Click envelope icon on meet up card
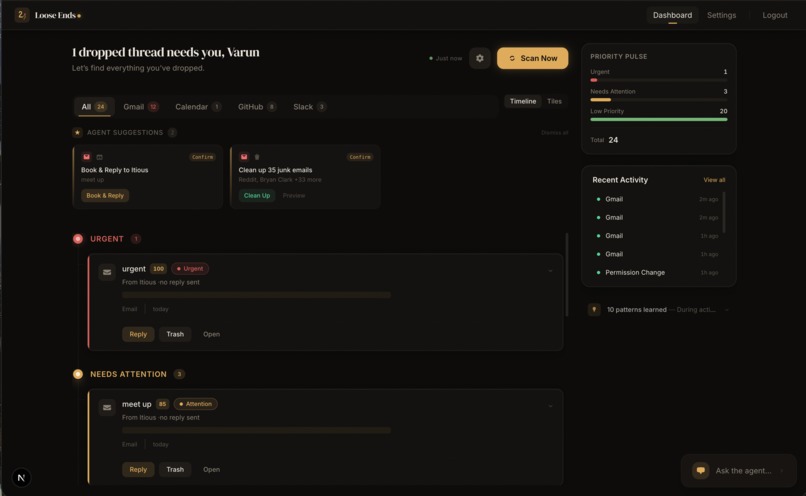Screen dimensions: 806x496 point(107,408)
